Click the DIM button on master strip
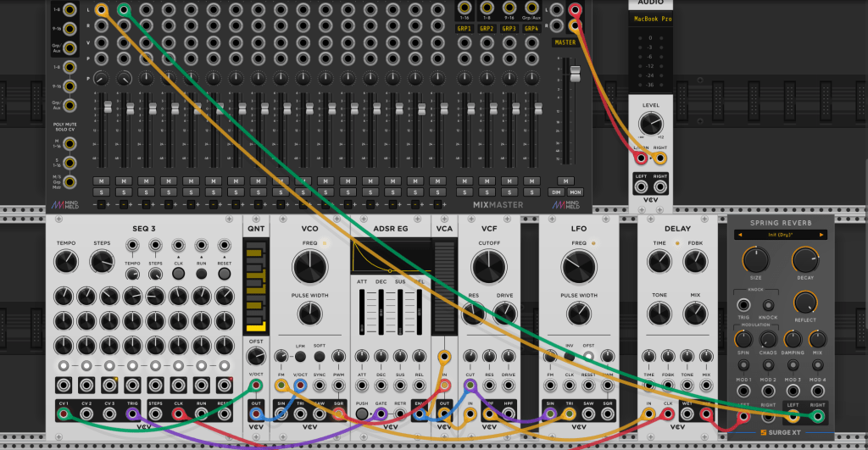 click(557, 192)
